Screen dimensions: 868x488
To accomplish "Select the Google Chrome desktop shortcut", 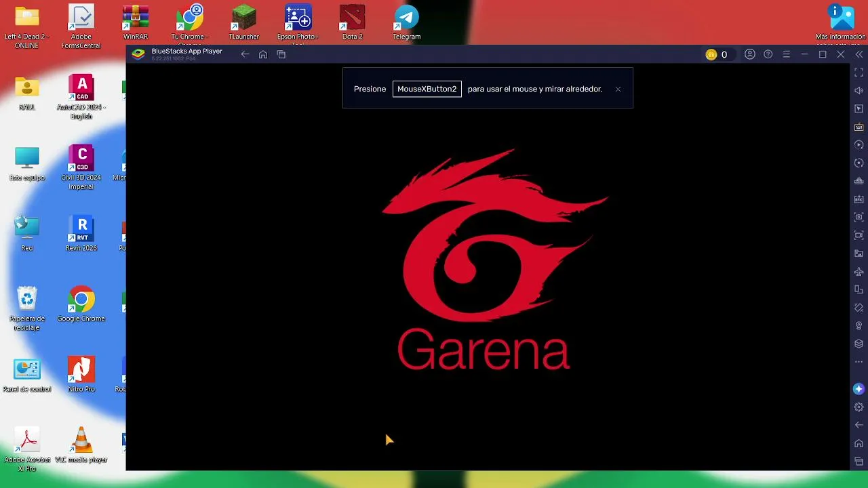I will [81, 304].
